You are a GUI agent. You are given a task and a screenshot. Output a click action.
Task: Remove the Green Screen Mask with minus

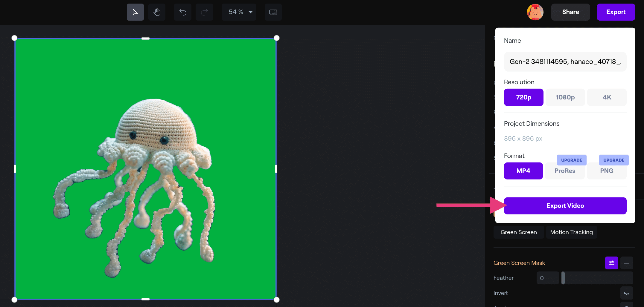(627, 263)
